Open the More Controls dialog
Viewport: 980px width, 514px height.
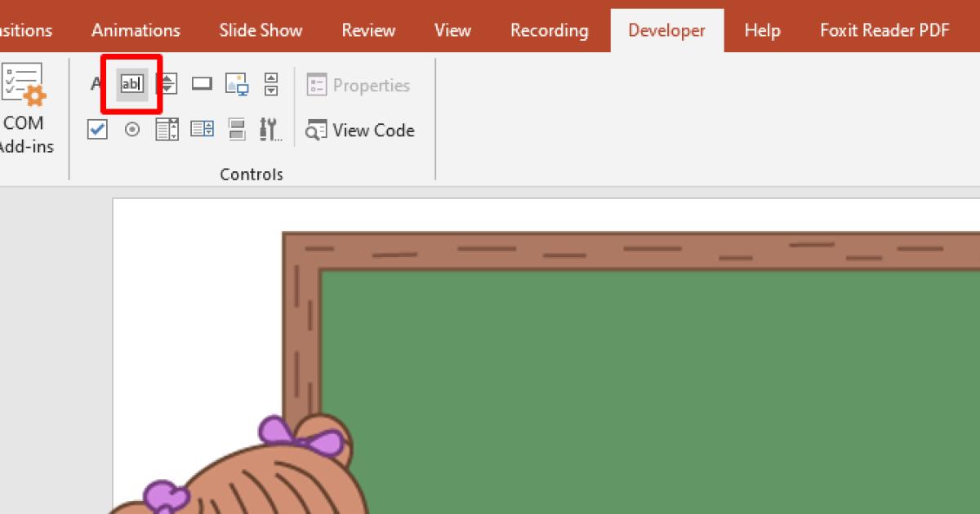270,129
